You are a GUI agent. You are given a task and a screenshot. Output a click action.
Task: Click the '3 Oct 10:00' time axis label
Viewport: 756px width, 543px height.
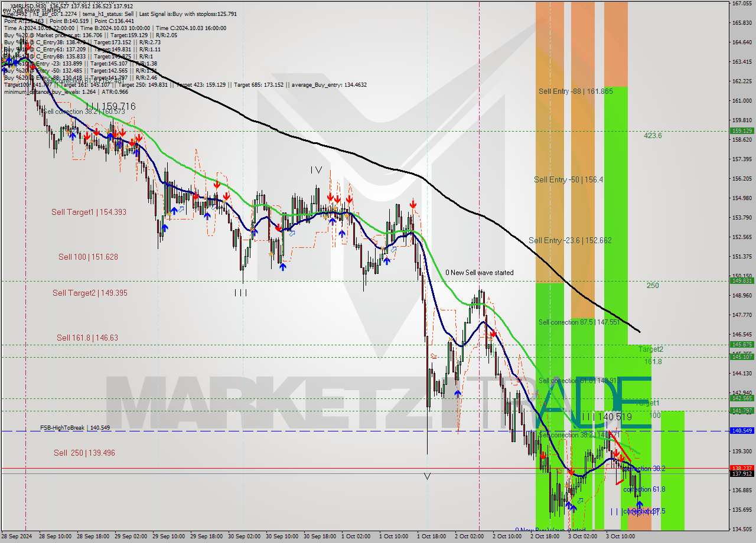coord(621,537)
